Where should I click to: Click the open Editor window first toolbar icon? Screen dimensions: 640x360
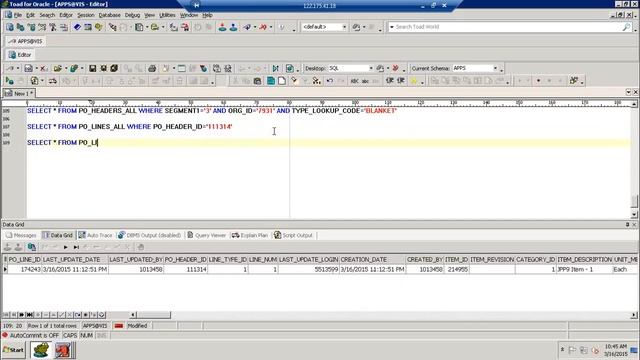tap(9, 27)
